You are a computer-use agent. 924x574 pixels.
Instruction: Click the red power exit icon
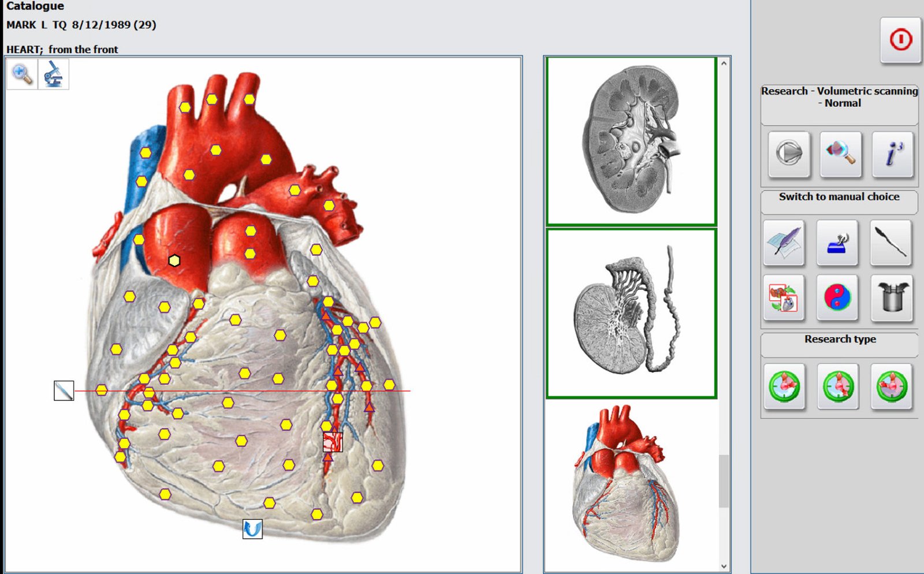point(900,40)
